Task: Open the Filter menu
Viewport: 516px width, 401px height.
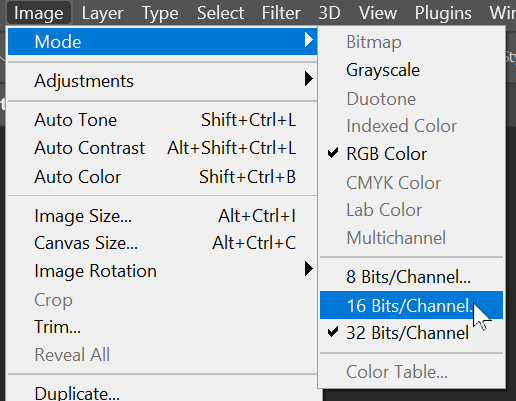Action: click(x=281, y=13)
